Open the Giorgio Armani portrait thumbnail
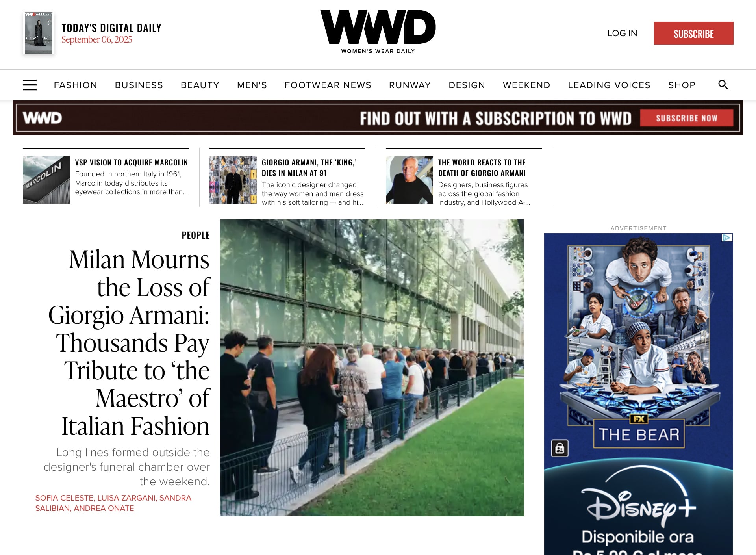 409,180
